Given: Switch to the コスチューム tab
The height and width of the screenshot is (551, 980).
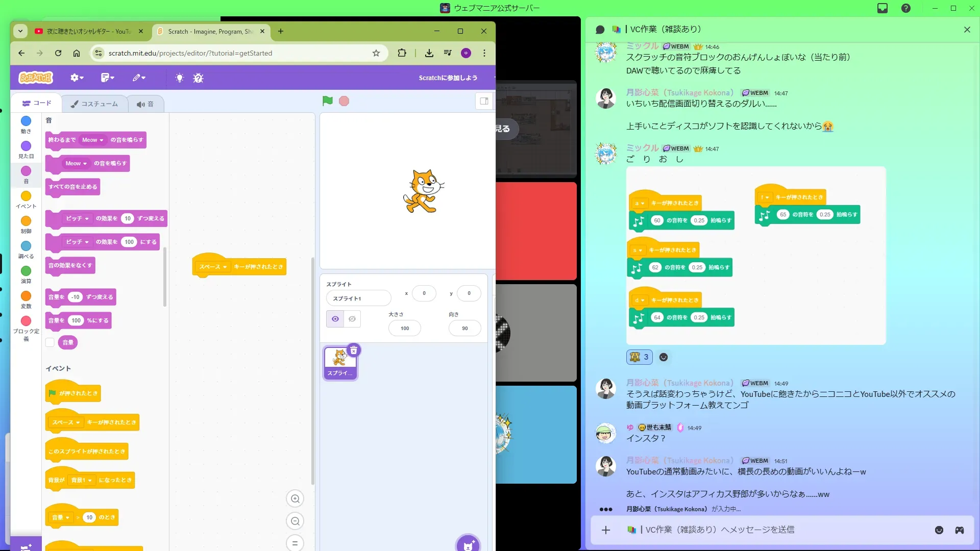Looking at the screenshot, I should 94,104.
